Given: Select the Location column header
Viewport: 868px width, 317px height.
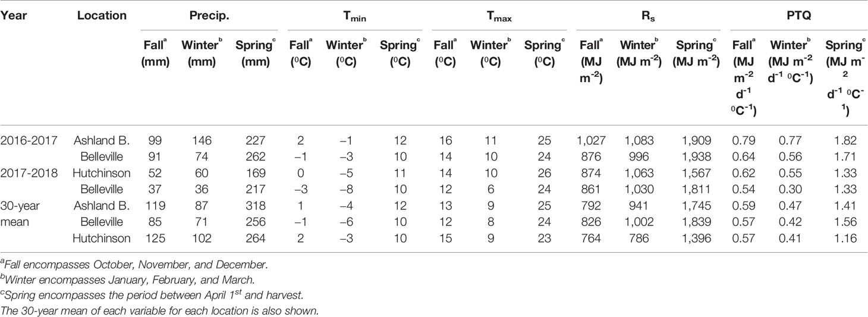Looking at the screenshot, I should [x=102, y=15].
